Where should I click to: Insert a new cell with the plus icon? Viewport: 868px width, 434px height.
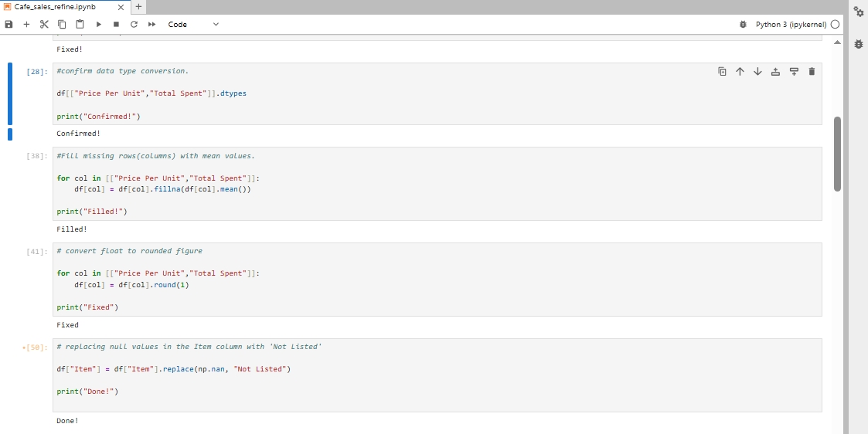coord(26,25)
